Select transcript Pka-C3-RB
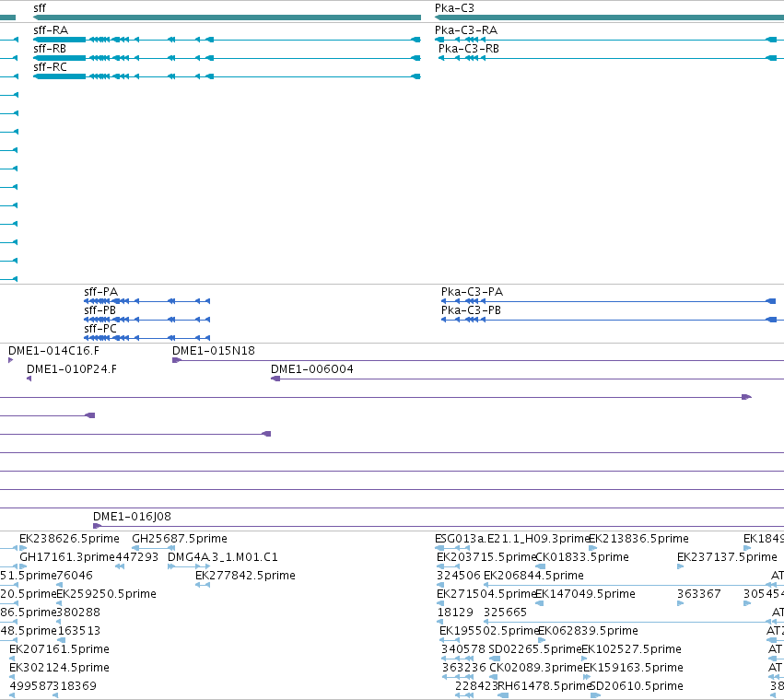 coord(611,58)
